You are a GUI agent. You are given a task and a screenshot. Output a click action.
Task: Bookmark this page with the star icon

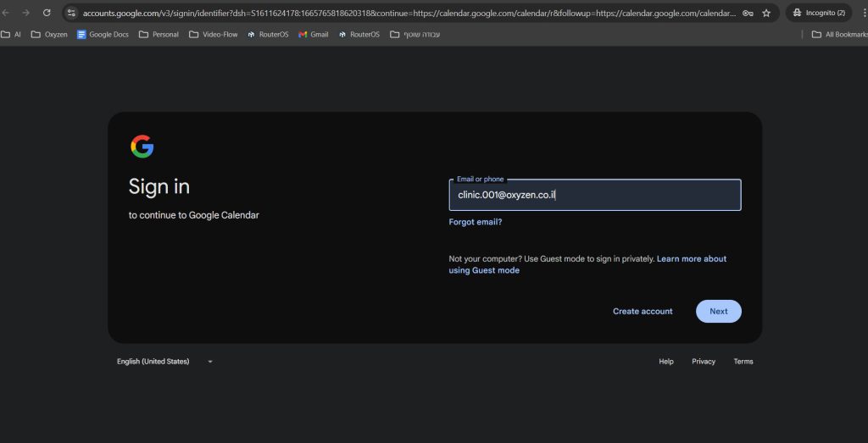click(766, 13)
